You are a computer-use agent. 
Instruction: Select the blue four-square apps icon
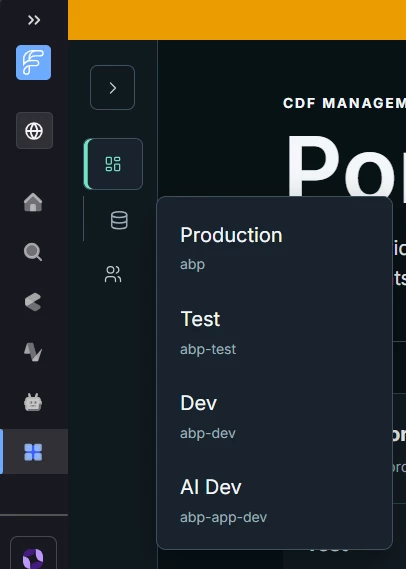click(33, 452)
